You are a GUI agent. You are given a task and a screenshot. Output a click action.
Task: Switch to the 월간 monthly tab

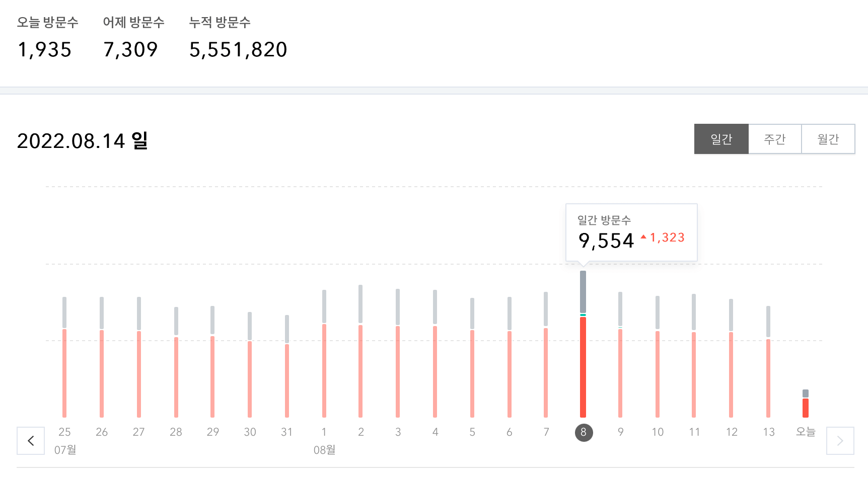point(828,139)
